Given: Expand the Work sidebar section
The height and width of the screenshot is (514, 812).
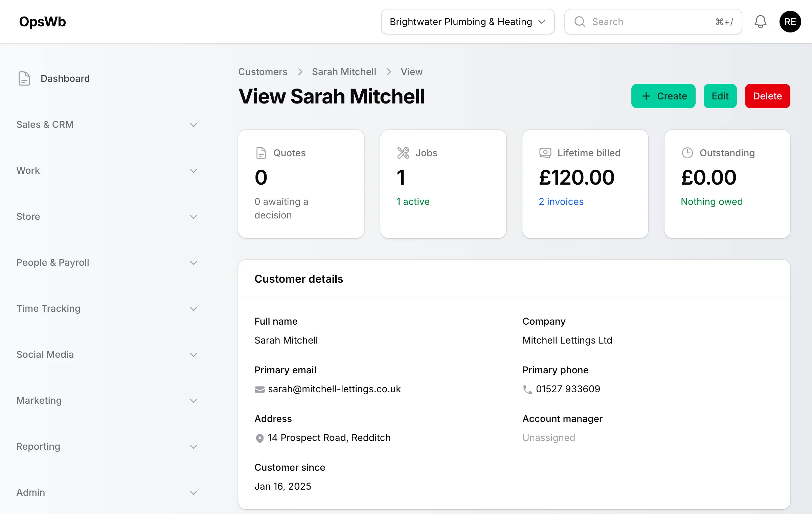Looking at the screenshot, I should pyautogui.click(x=107, y=170).
